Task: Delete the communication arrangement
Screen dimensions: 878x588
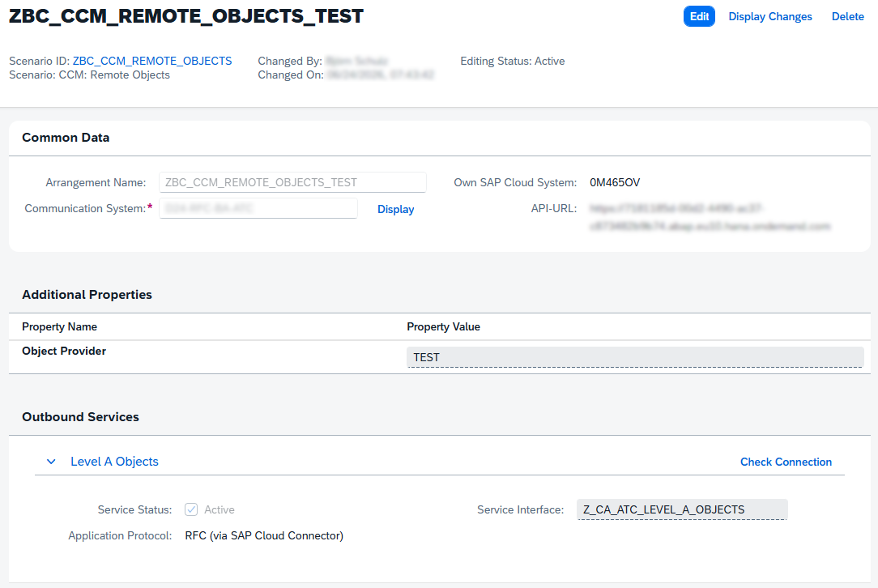Action: pos(848,16)
